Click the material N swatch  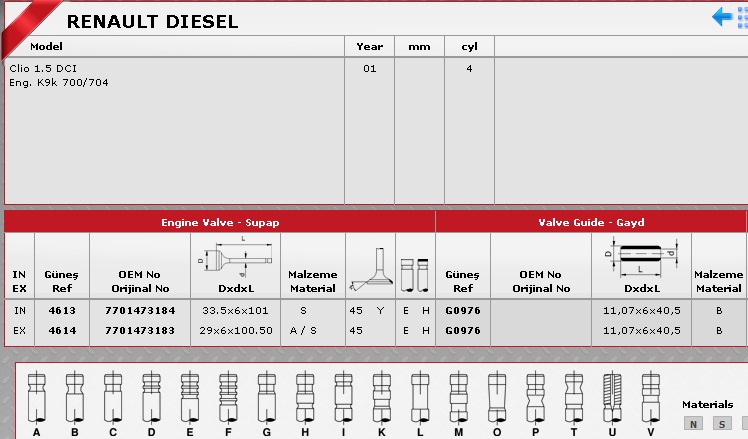click(x=692, y=424)
